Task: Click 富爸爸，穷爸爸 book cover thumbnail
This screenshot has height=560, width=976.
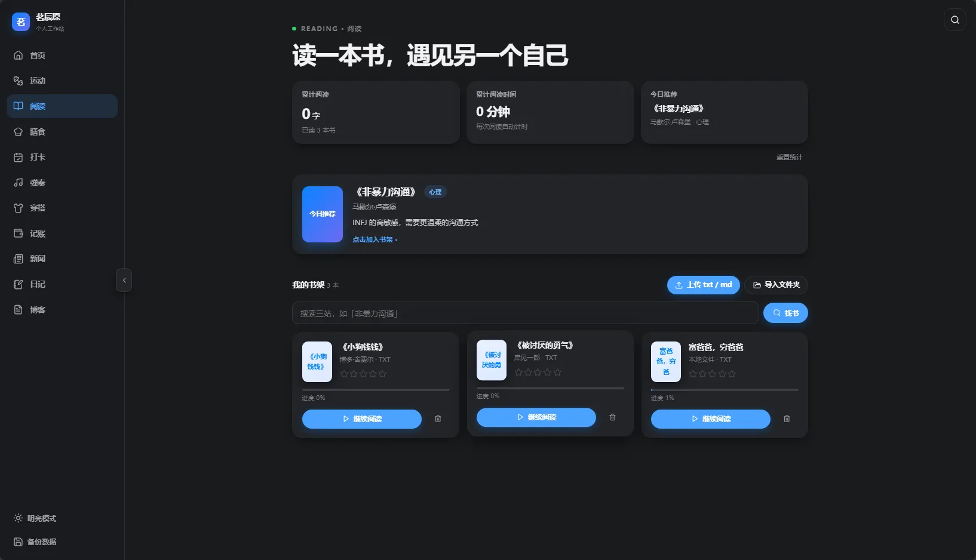Action: (666, 362)
